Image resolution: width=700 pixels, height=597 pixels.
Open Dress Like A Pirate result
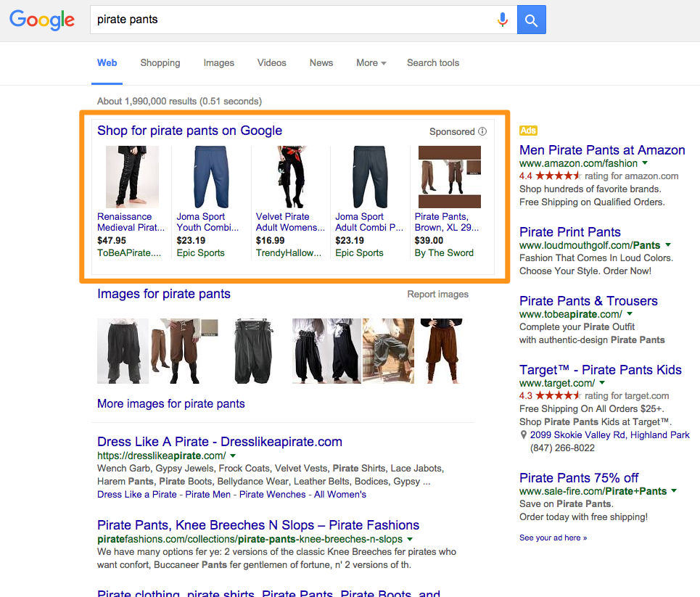pos(220,442)
